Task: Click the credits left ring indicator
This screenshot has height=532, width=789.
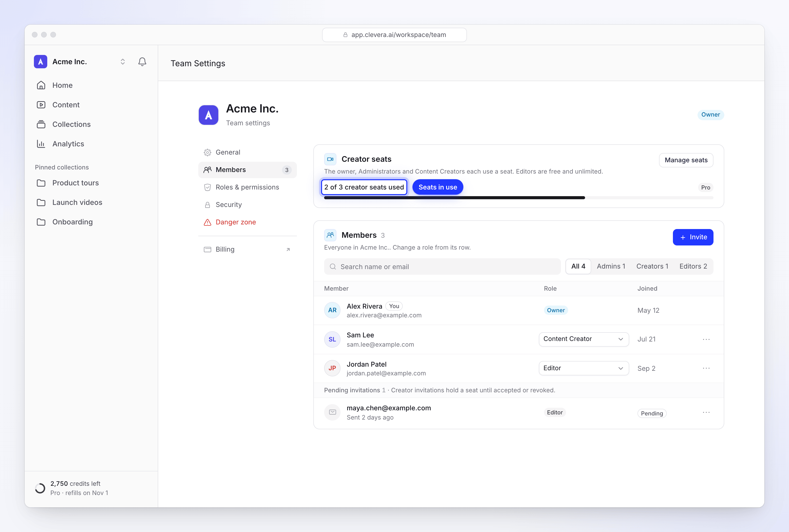Action: click(x=40, y=488)
